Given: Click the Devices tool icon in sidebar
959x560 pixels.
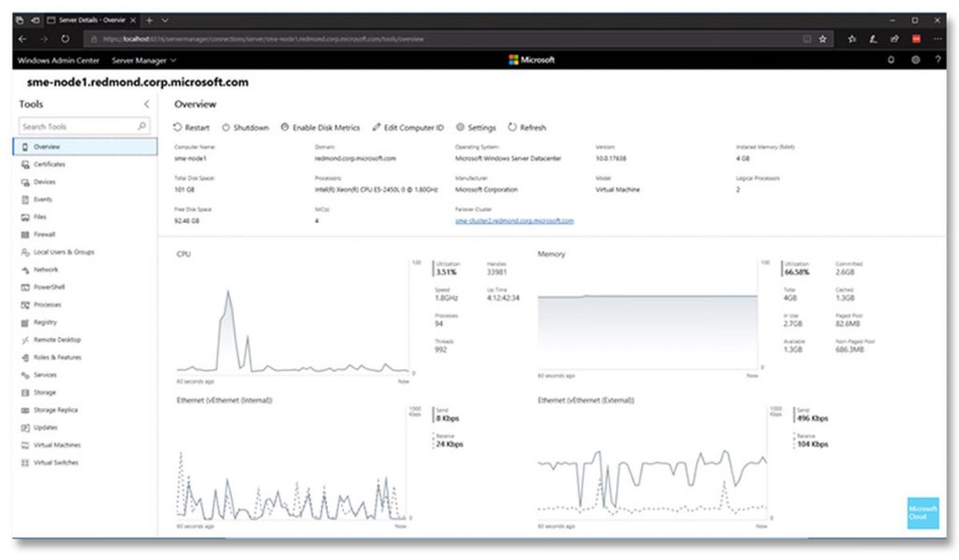Looking at the screenshot, I should (25, 183).
